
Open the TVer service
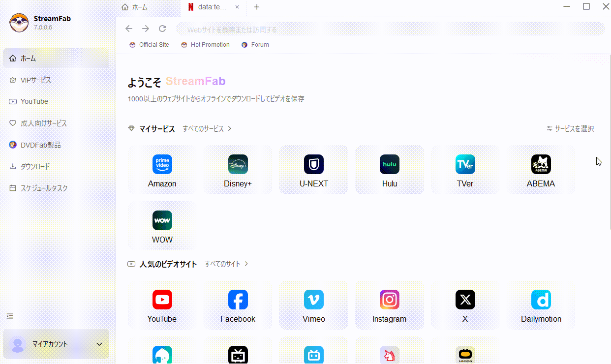[465, 169]
